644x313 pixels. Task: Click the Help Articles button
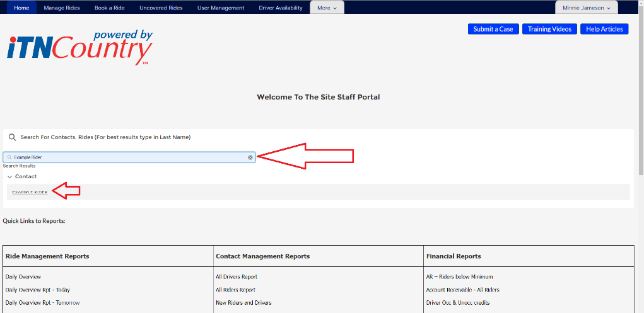604,29
